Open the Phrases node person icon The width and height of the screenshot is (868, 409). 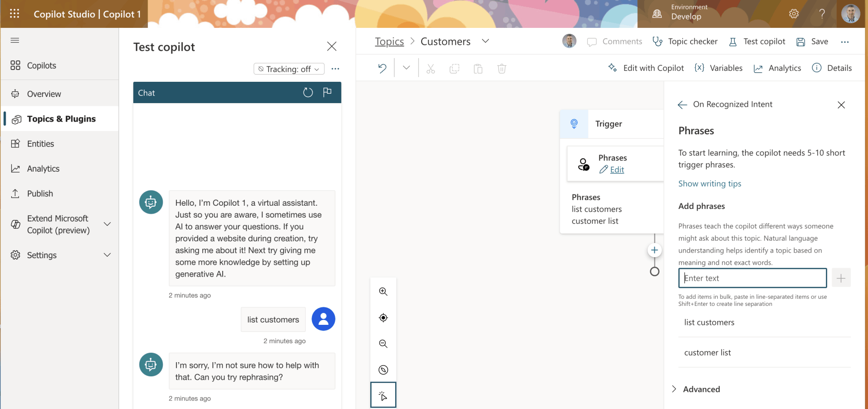pyautogui.click(x=584, y=164)
